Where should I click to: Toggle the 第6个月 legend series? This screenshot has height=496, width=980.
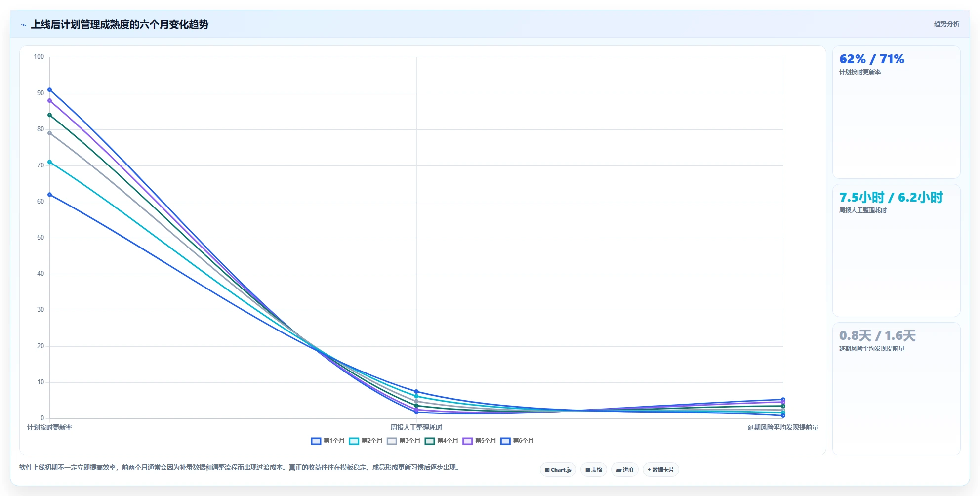517,441
